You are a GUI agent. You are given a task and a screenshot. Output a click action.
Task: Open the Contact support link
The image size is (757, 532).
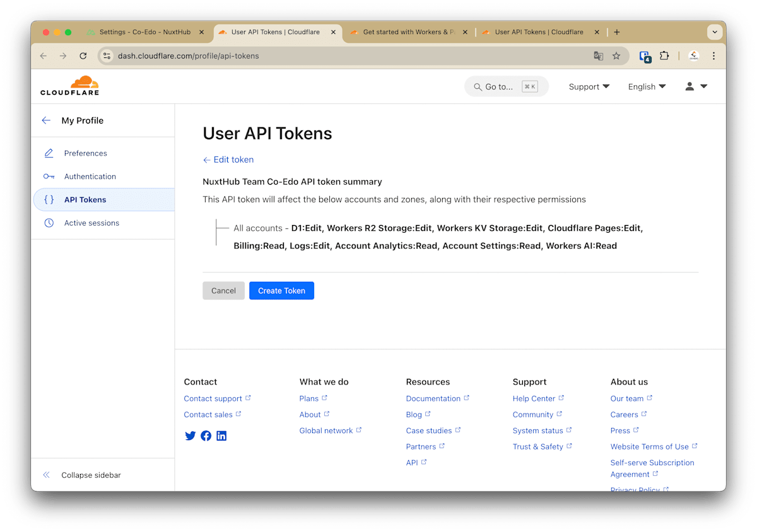click(217, 398)
